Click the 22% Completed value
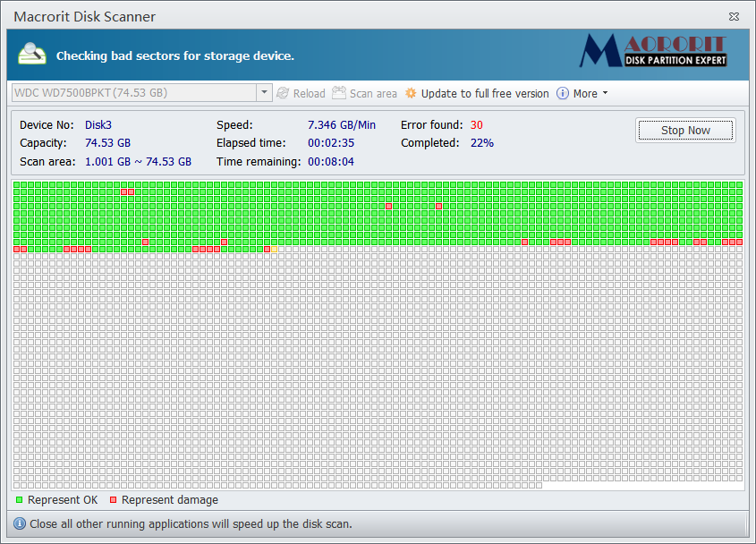 [x=480, y=142]
